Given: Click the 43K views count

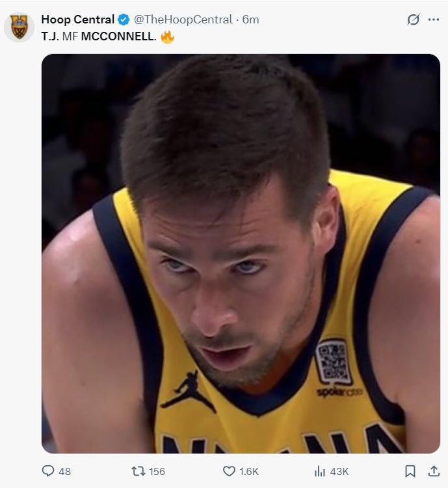Looking at the screenshot, I should (340, 471).
